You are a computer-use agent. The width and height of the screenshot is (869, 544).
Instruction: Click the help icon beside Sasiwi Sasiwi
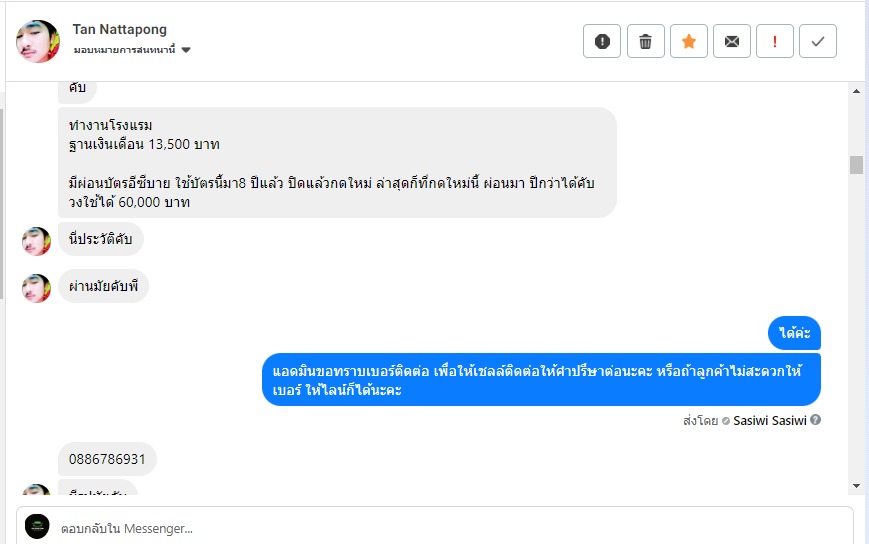815,420
